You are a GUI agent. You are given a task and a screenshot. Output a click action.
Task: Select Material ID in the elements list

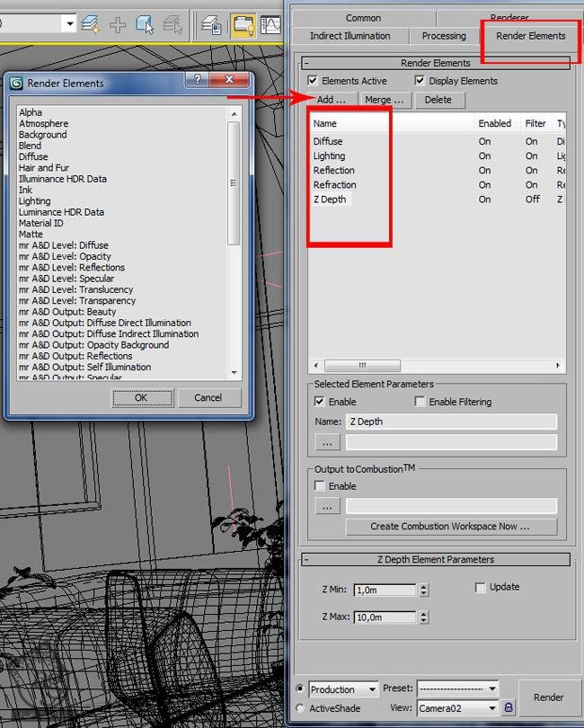(41, 223)
